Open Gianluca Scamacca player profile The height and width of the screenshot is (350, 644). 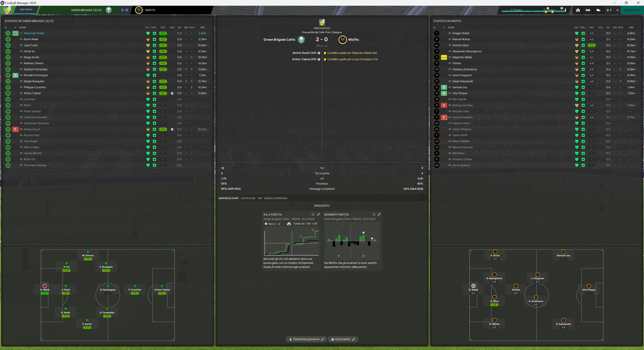point(464,69)
